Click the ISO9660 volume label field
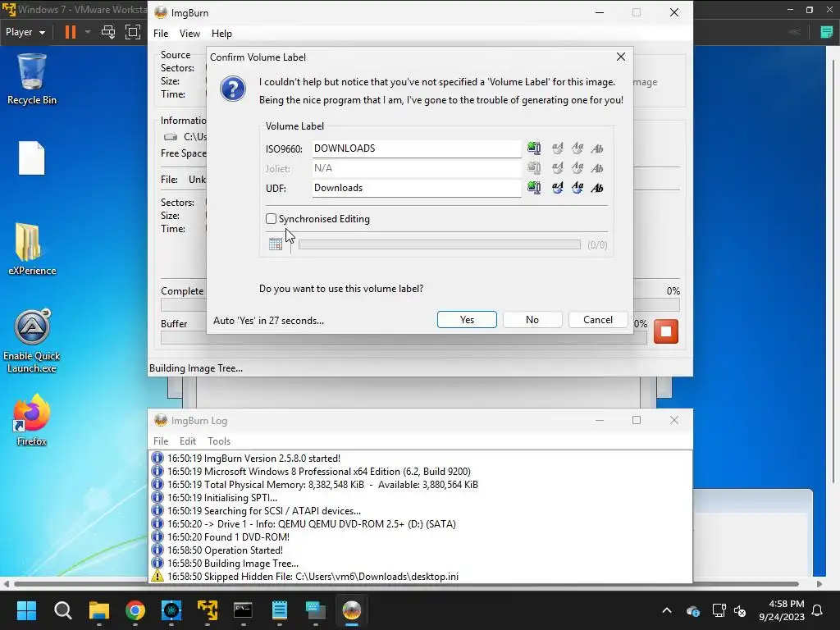This screenshot has height=630, width=840. coord(417,148)
